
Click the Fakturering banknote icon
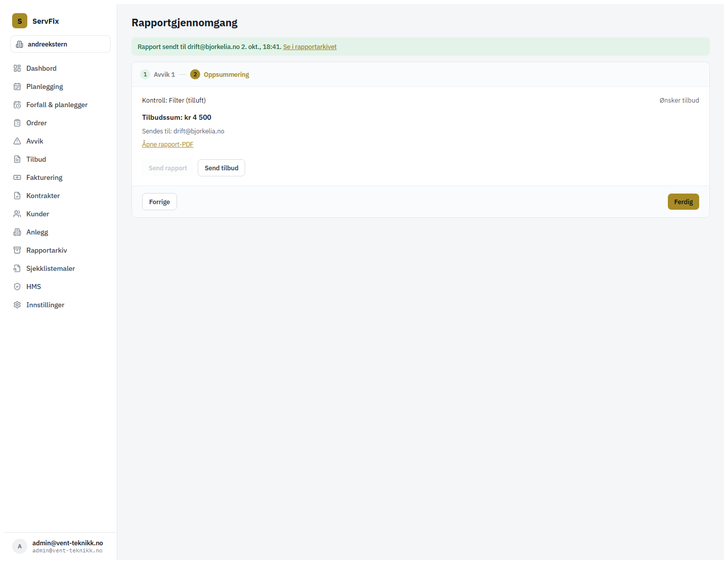[17, 177]
